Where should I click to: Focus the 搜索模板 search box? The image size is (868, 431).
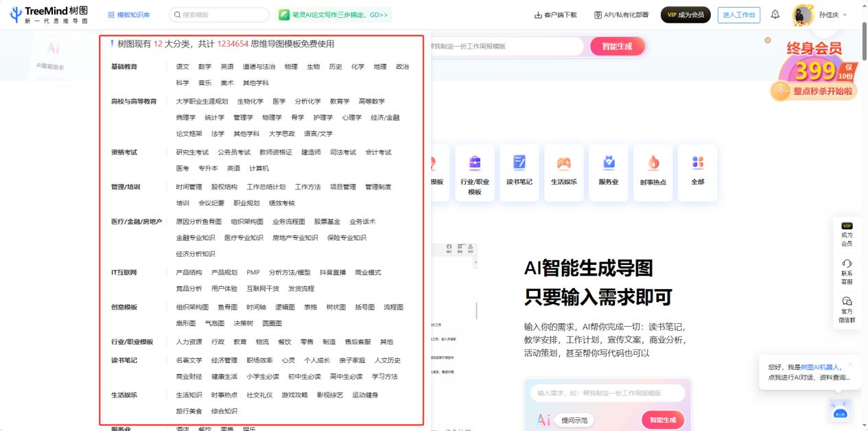click(219, 14)
